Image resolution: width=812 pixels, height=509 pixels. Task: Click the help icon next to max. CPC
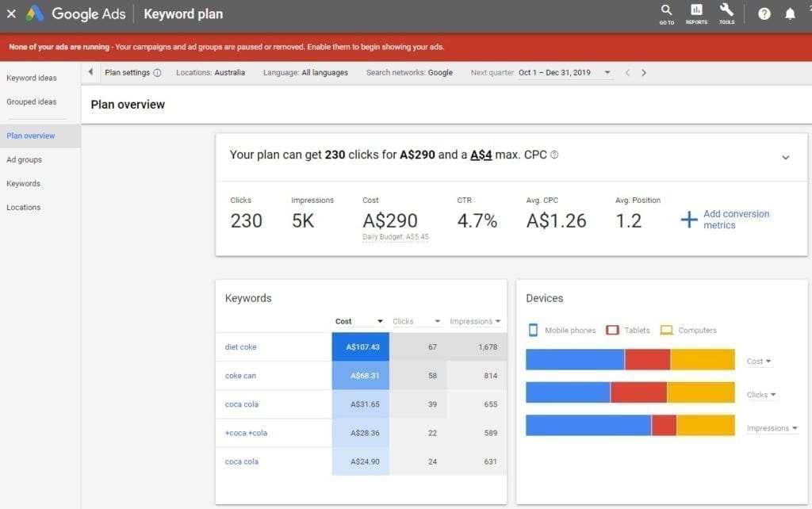pyautogui.click(x=554, y=155)
